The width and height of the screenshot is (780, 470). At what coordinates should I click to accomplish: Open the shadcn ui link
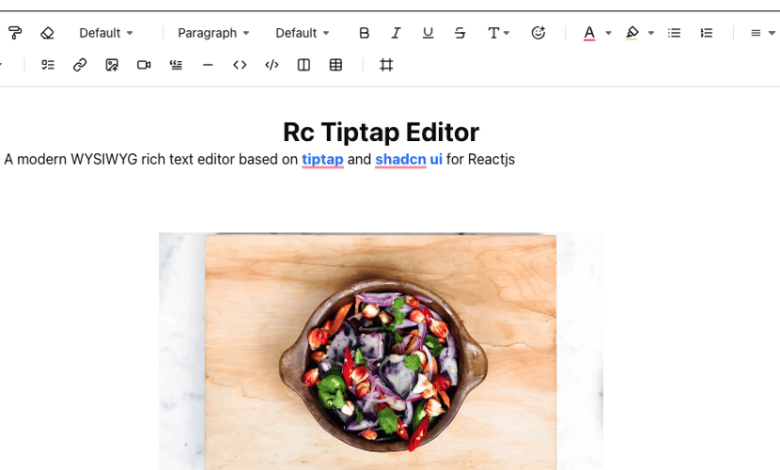pos(408,160)
